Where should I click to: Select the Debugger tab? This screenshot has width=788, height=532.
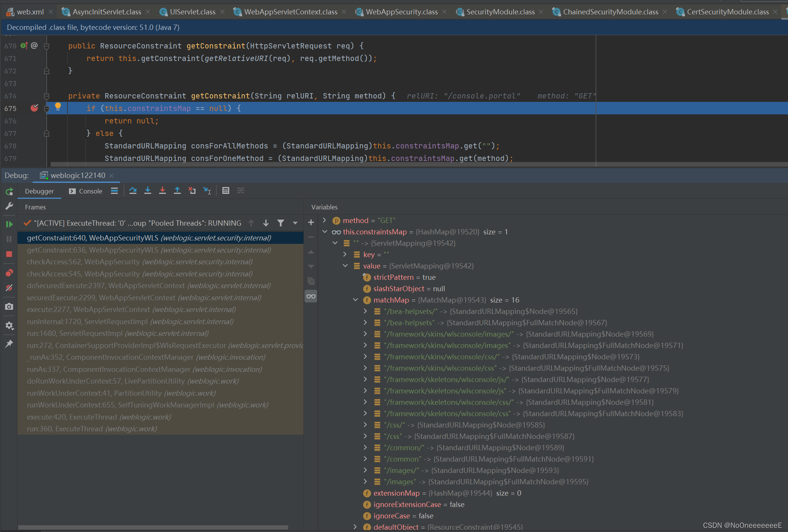click(x=39, y=191)
